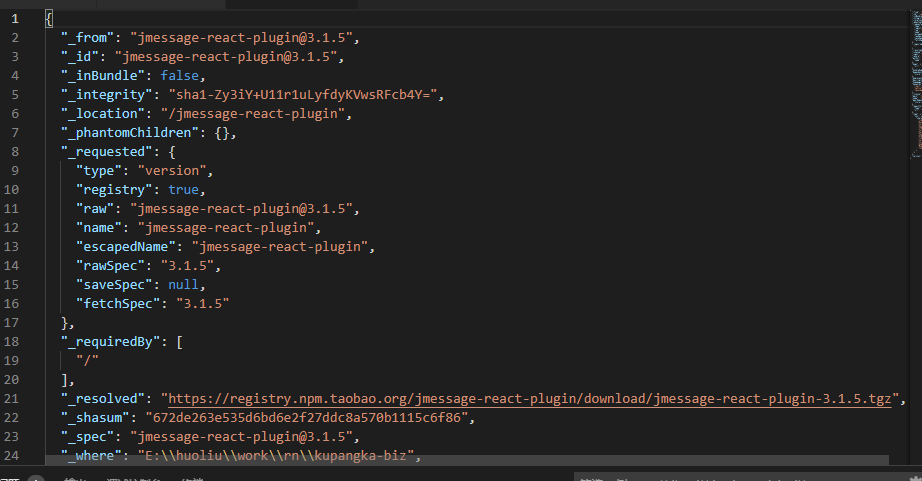Click line number 8 in the gutter

pyautogui.click(x=15, y=152)
